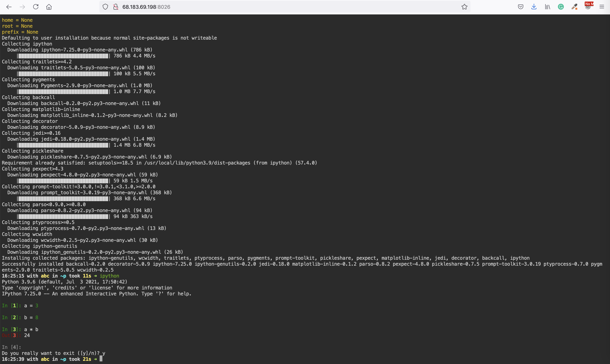
Task: Click the 'Collecting decorator' line
Action: [x=30, y=121]
